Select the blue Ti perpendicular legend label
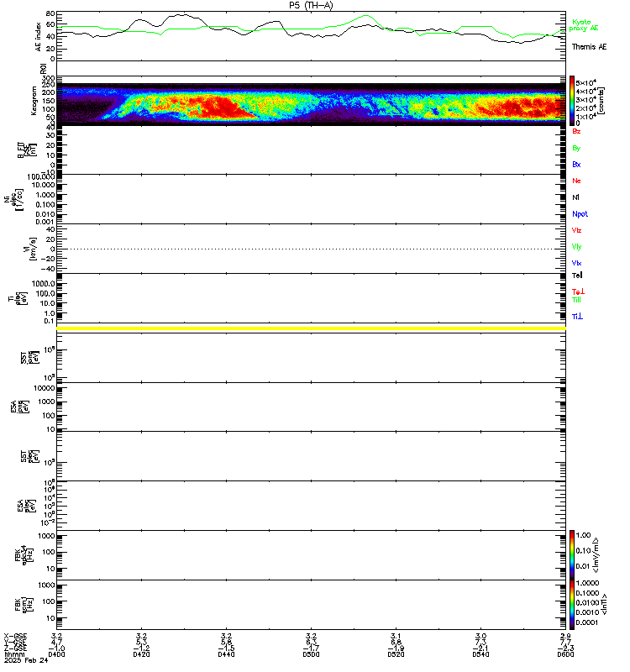Viewport: 630px width, 672px height. (x=577, y=317)
